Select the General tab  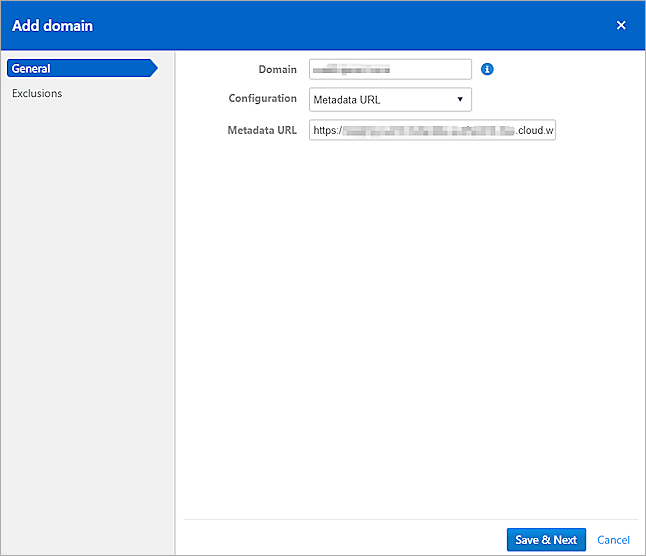pos(82,68)
